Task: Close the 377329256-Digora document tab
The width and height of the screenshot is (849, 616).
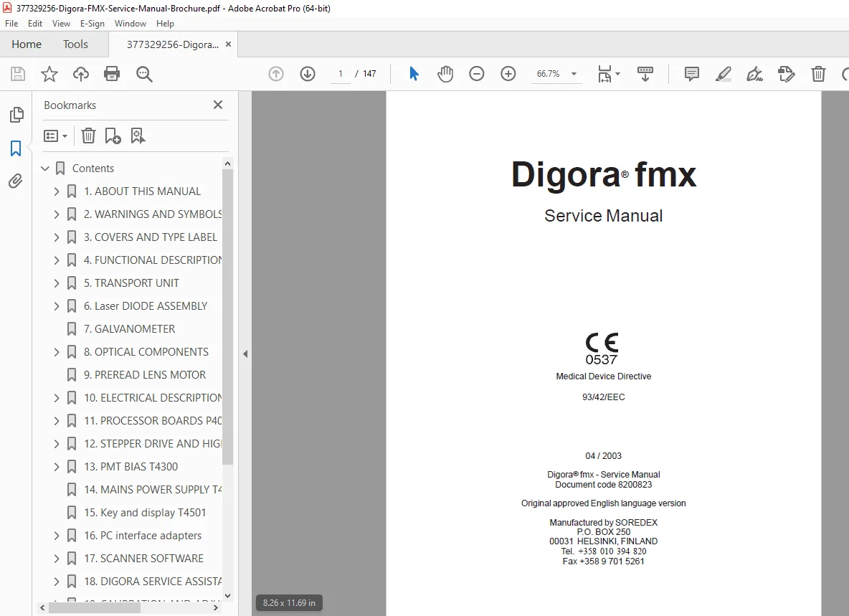Action: pyautogui.click(x=229, y=44)
